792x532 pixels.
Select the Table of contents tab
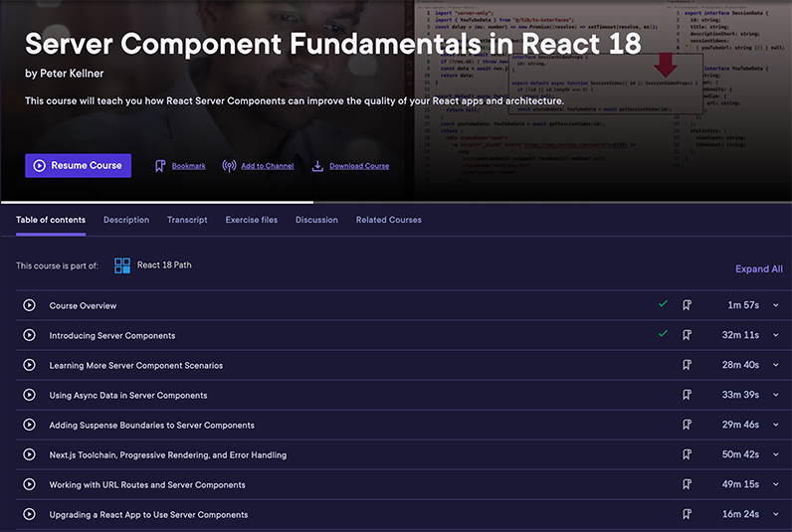51,220
